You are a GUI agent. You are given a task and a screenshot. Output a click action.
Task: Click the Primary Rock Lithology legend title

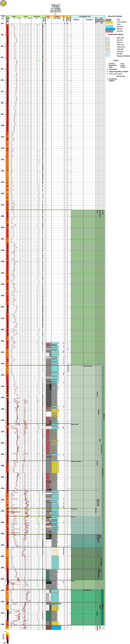pos(115,16)
